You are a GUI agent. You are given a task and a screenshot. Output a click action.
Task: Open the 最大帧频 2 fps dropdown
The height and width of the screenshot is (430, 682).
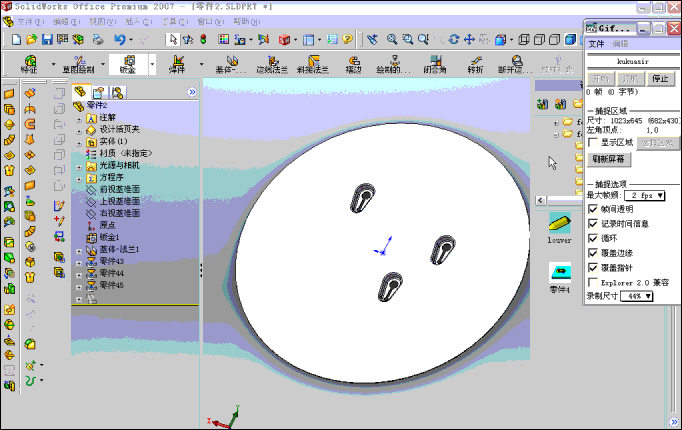pyautogui.click(x=645, y=195)
